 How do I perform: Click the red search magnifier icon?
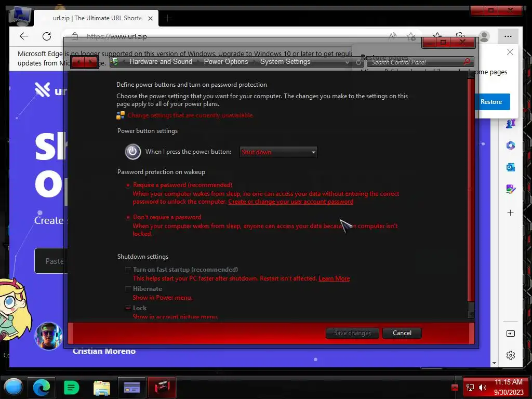pyautogui.click(x=467, y=62)
